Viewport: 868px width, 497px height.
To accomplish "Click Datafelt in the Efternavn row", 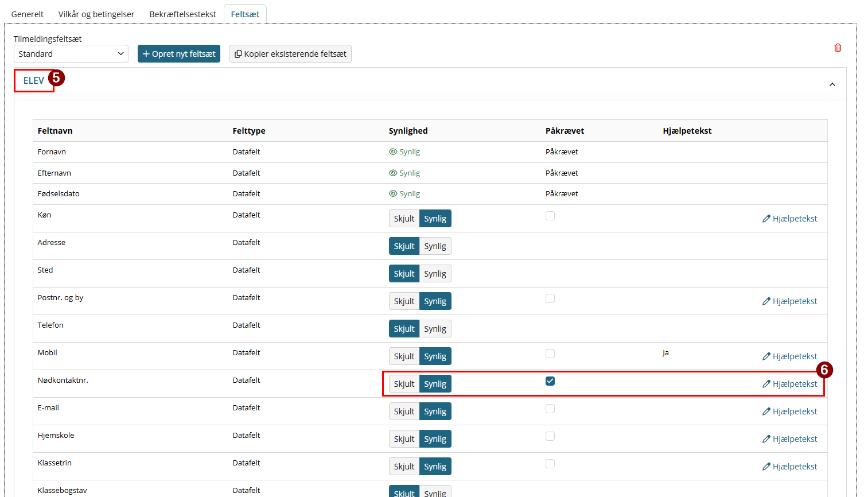I will click(247, 173).
